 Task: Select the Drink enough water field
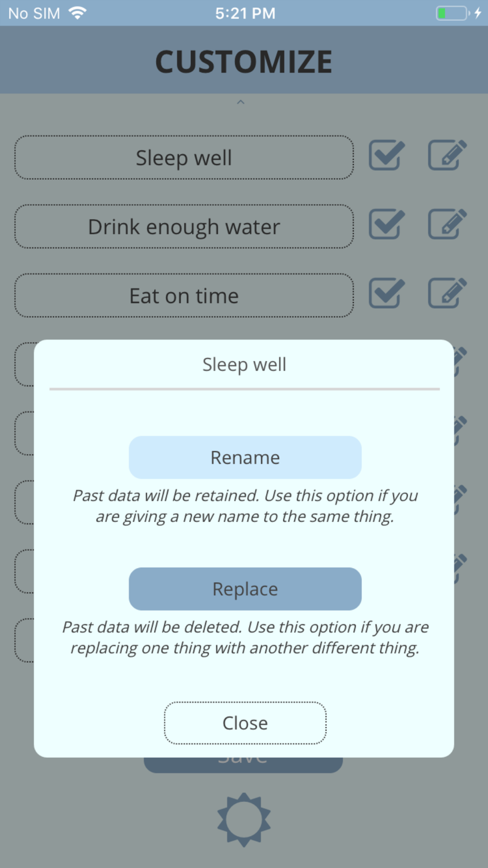184,227
